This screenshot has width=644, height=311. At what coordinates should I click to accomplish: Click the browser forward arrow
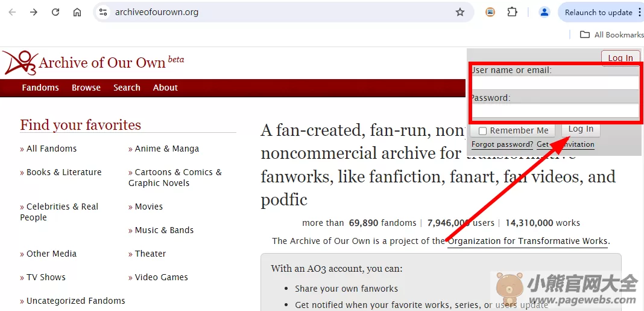point(34,12)
